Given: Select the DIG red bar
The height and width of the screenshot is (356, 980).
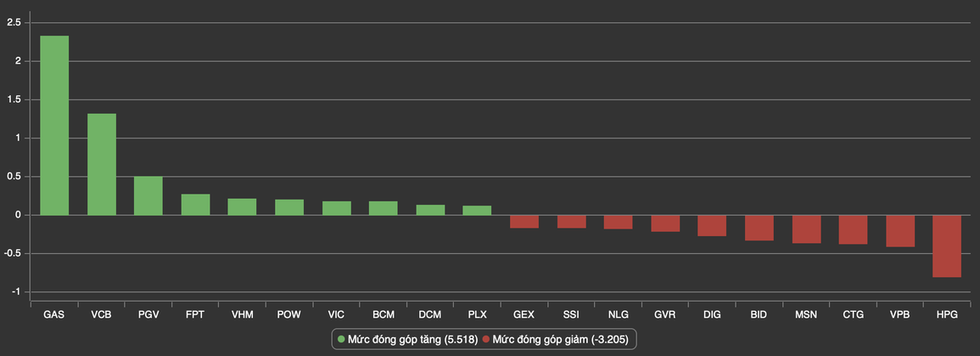Looking at the screenshot, I should coord(712,225).
